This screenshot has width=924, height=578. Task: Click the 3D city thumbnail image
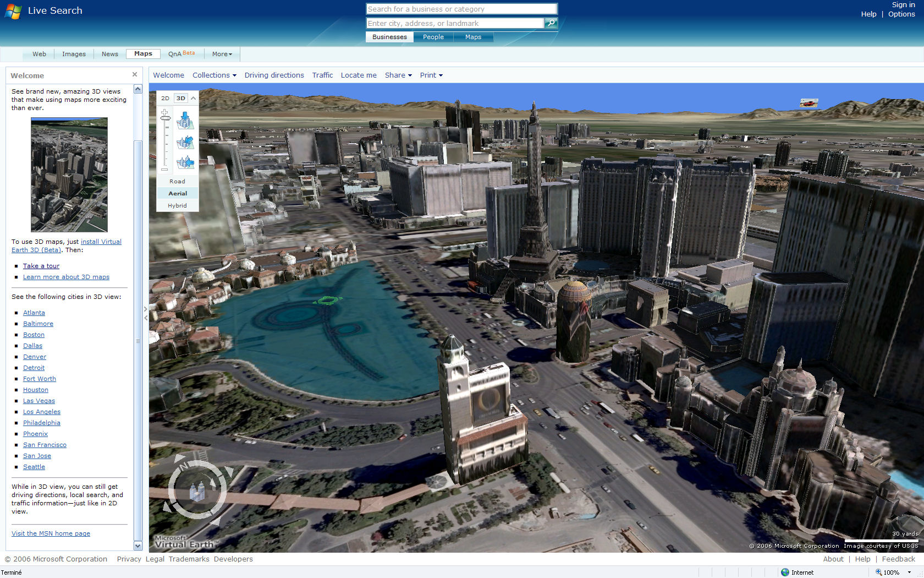coord(69,175)
